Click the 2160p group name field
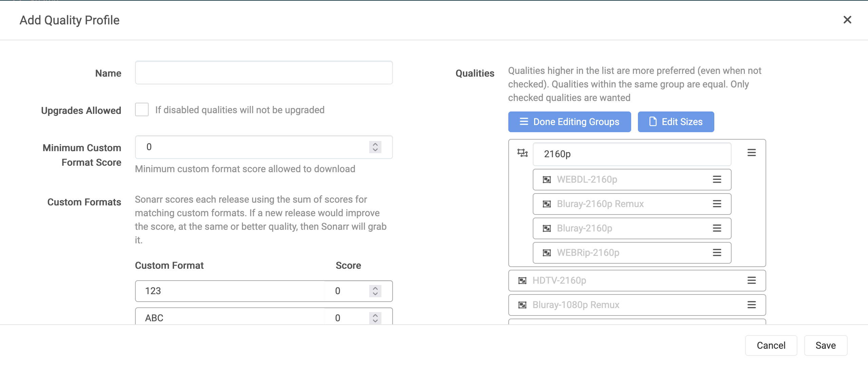The image size is (868, 366). [631, 154]
